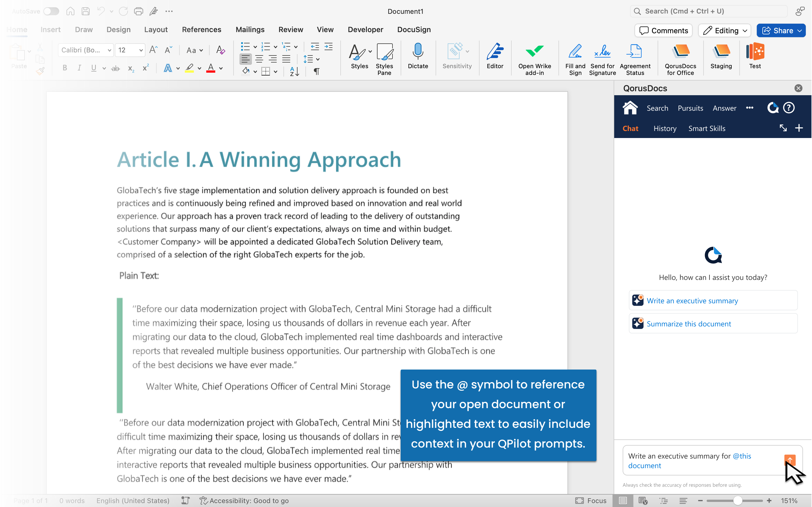Open the font name dropdown
This screenshot has height=507, width=812.
[x=109, y=50]
